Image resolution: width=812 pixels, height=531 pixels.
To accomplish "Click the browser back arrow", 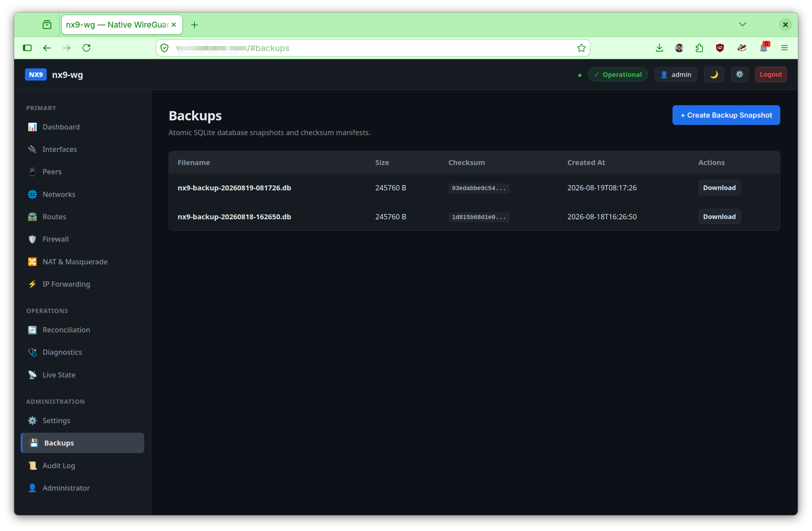I will (x=47, y=48).
